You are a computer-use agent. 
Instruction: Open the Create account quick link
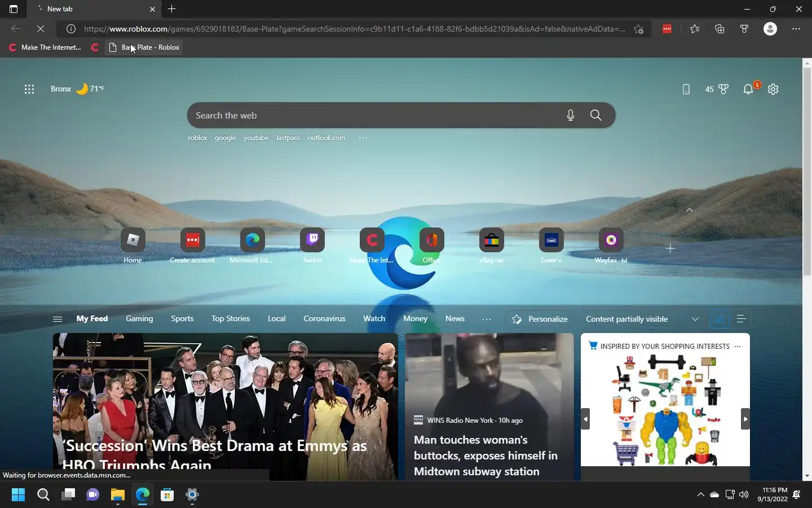click(192, 246)
